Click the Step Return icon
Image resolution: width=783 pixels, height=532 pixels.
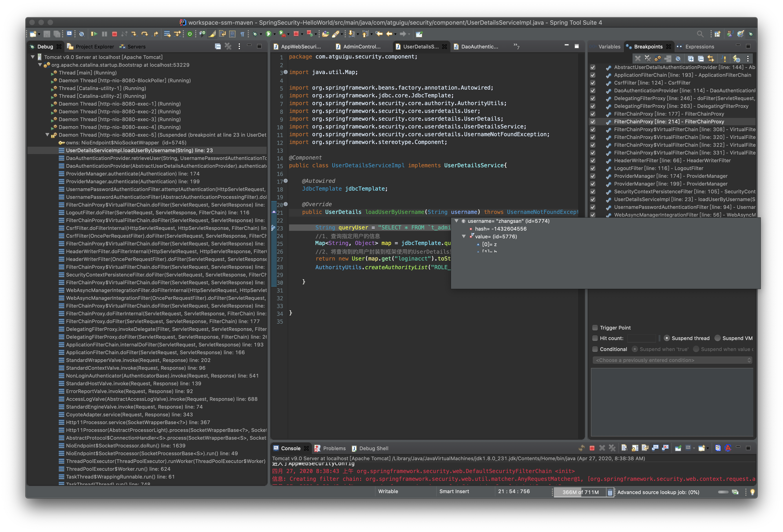click(155, 34)
